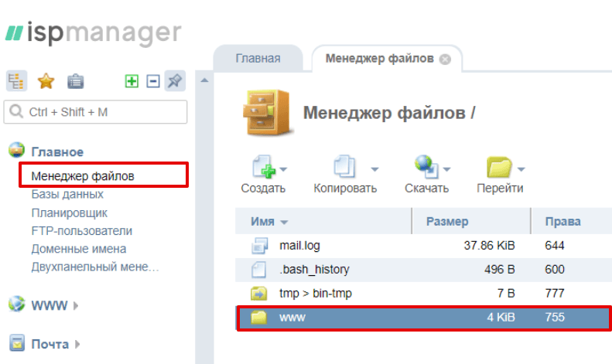Image resolution: width=612 pixels, height=364 pixels.
Task: Click the sidebar scroll up arrow
Action: click(x=204, y=80)
